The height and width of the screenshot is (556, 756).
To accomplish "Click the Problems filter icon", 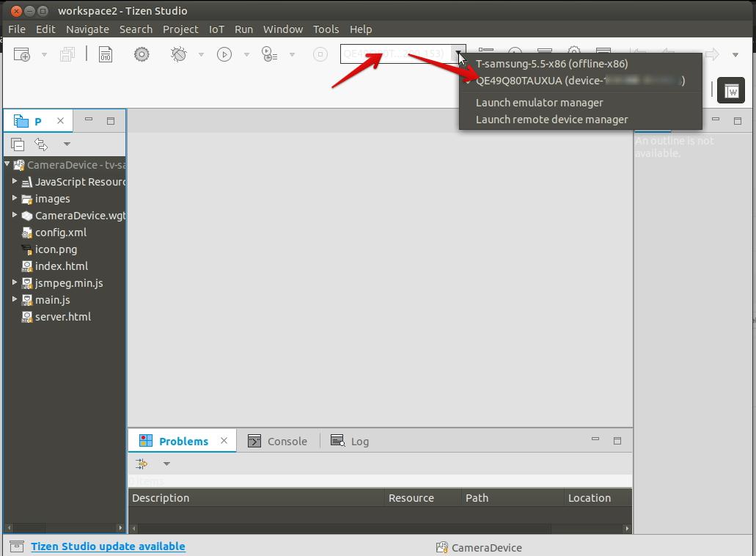I will [x=142, y=464].
